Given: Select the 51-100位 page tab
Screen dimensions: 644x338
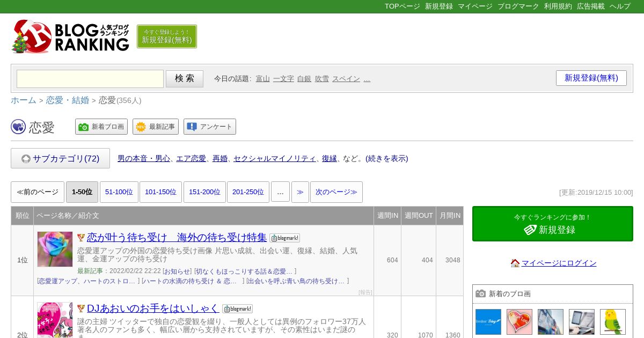Looking at the screenshot, I should point(119,192).
